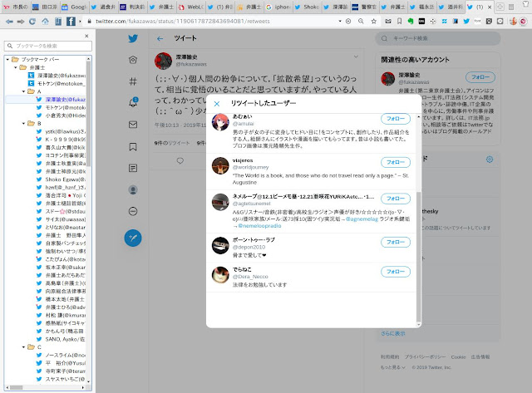Switch to the 市長の Yahoo tab

(17, 7)
